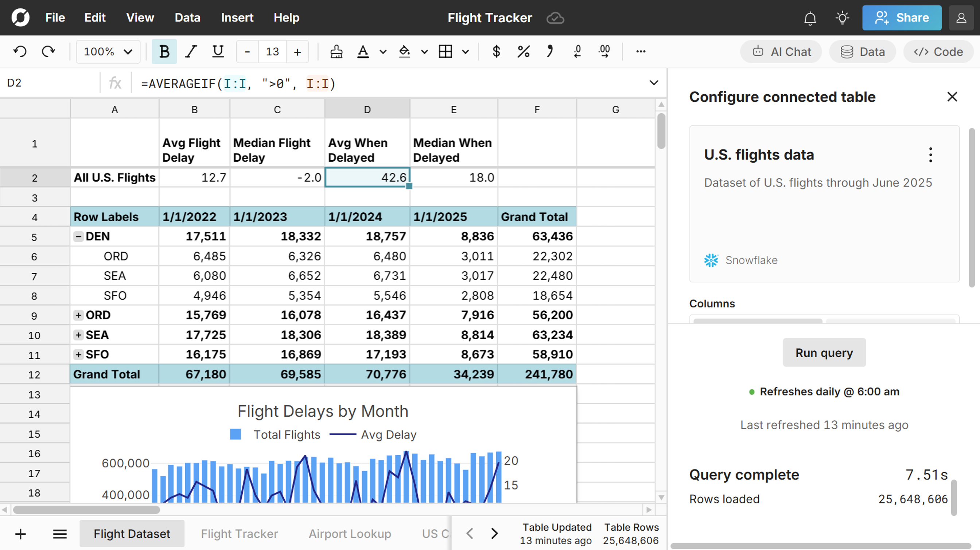Apply currency dollar format
The width and height of the screenshot is (980, 550).
click(x=496, y=51)
